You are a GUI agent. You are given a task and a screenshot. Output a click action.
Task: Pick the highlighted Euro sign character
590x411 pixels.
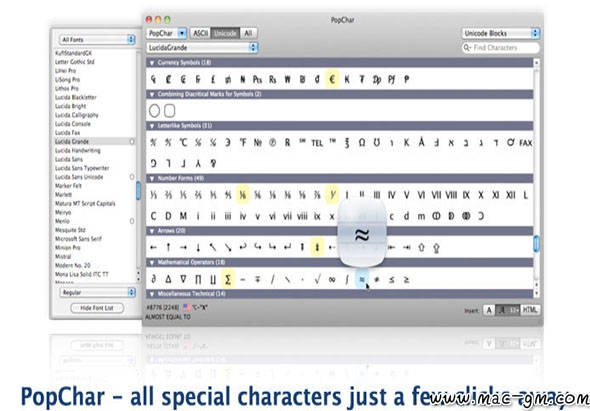332,79
